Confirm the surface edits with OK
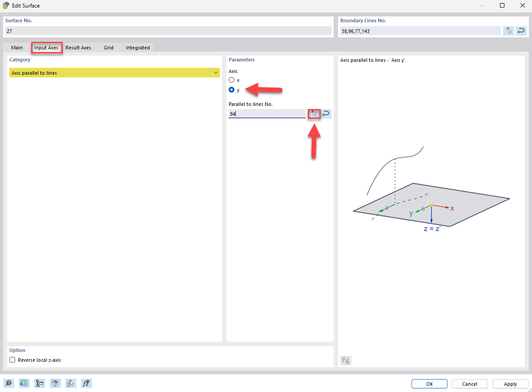This screenshot has height=392, width=532. (x=429, y=384)
